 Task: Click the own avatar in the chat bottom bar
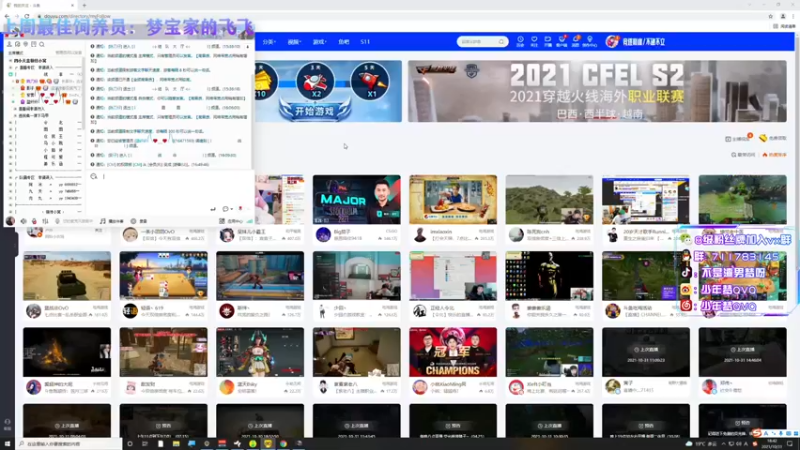tap(10, 221)
